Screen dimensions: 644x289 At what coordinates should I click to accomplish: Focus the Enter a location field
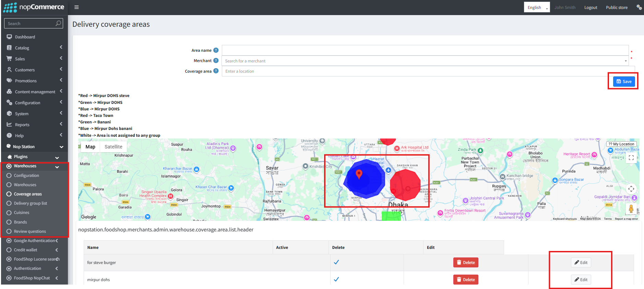(428, 71)
